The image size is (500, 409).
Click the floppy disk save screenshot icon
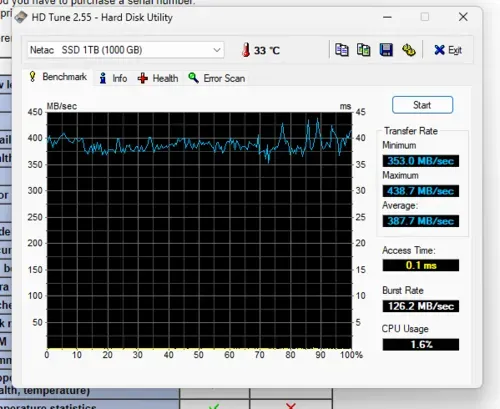386,50
